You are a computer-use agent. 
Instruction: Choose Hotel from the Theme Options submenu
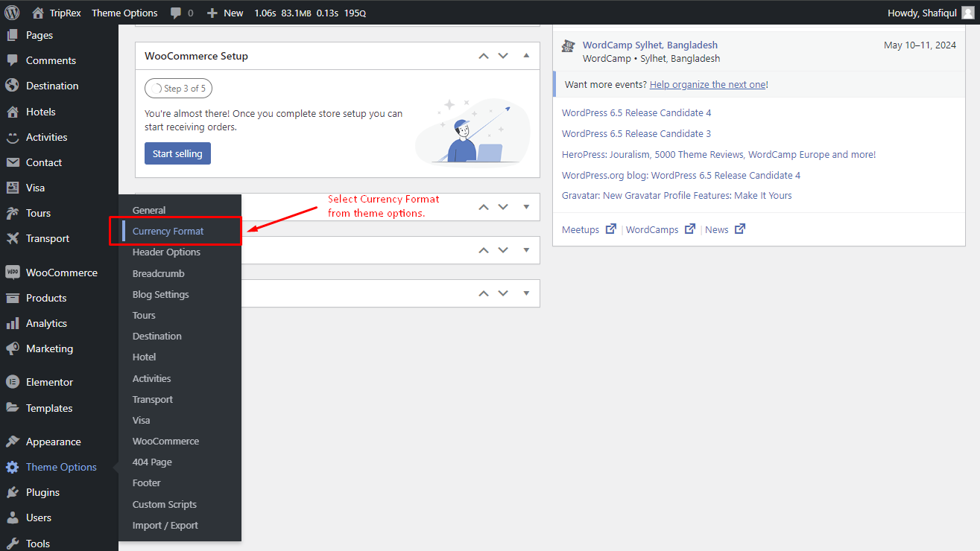pyautogui.click(x=145, y=357)
